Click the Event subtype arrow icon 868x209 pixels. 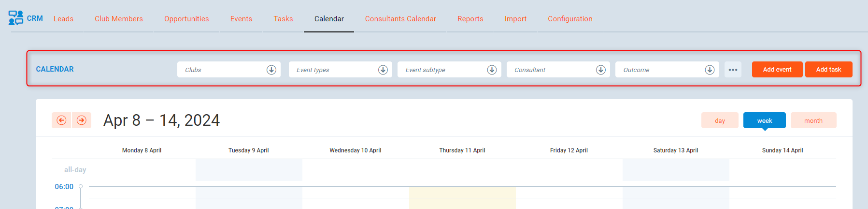point(492,70)
